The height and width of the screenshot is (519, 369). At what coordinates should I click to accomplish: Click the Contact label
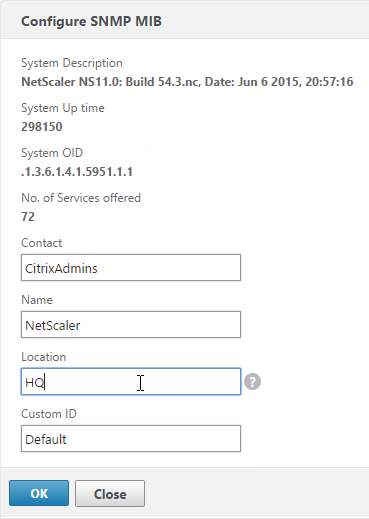41,243
